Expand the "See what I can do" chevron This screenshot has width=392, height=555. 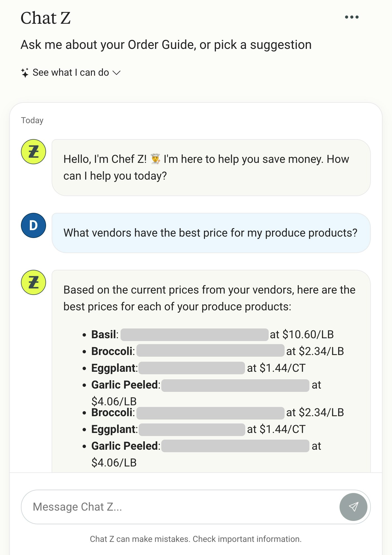tap(116, 73)
